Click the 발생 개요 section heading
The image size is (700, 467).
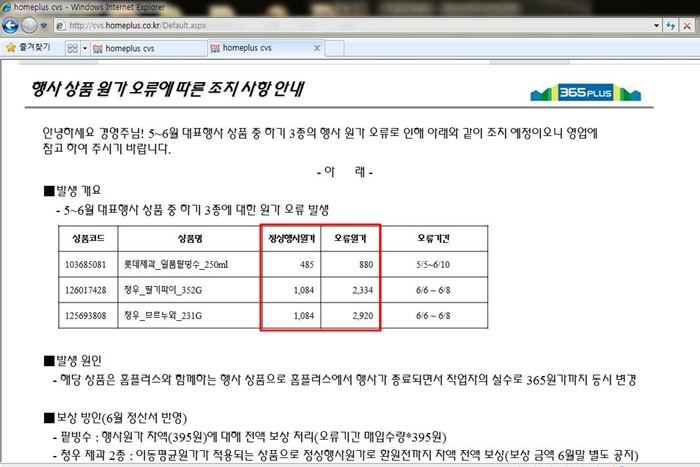coord(73,191)
